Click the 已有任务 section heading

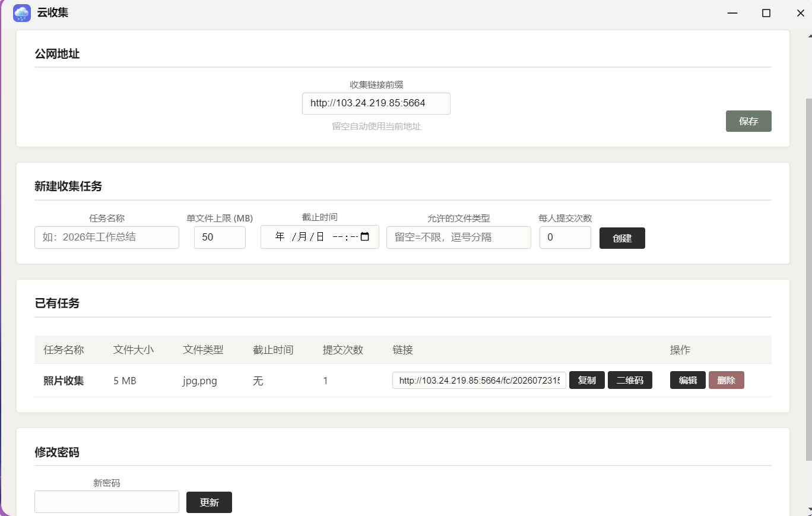pyautogui.click(x=57, y=303)
